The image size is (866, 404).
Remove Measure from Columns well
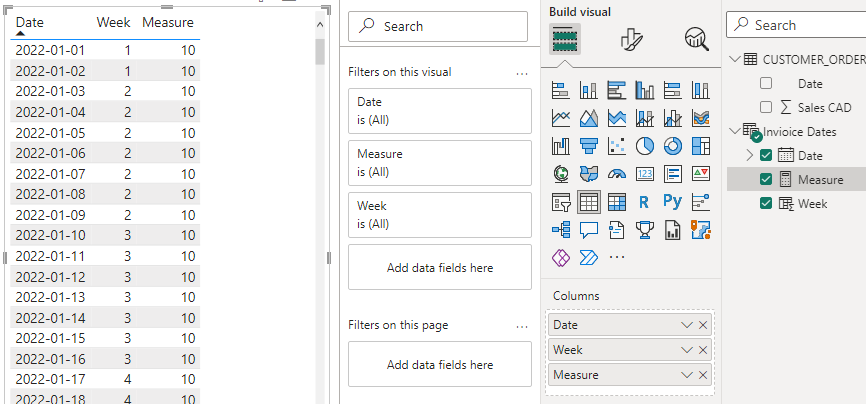(x=703, y=375)
